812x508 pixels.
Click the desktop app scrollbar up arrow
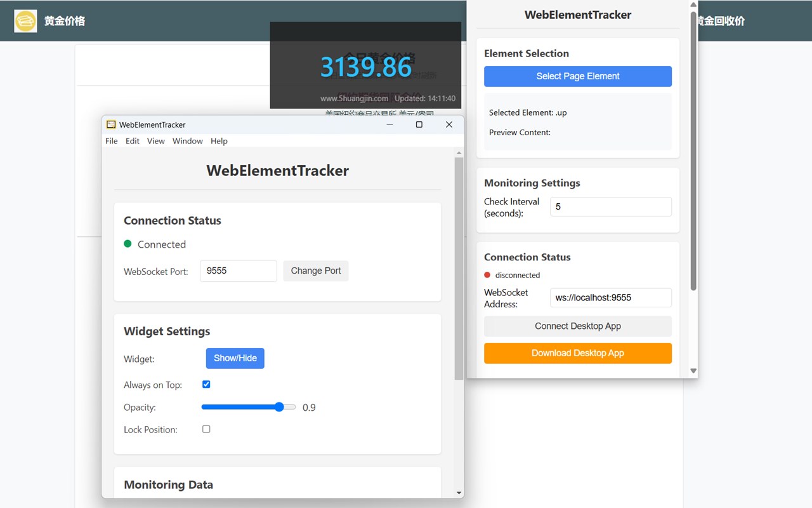(x=459, y=153)
